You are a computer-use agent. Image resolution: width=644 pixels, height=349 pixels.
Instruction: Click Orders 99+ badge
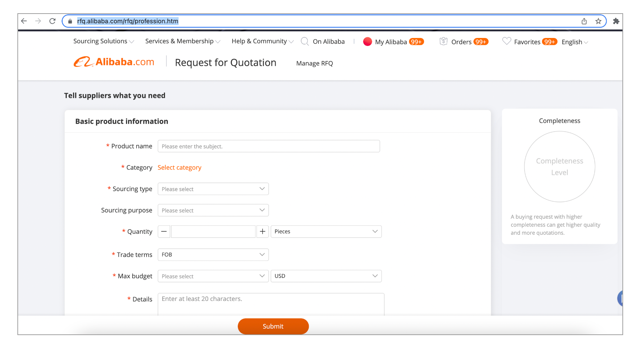481,42
